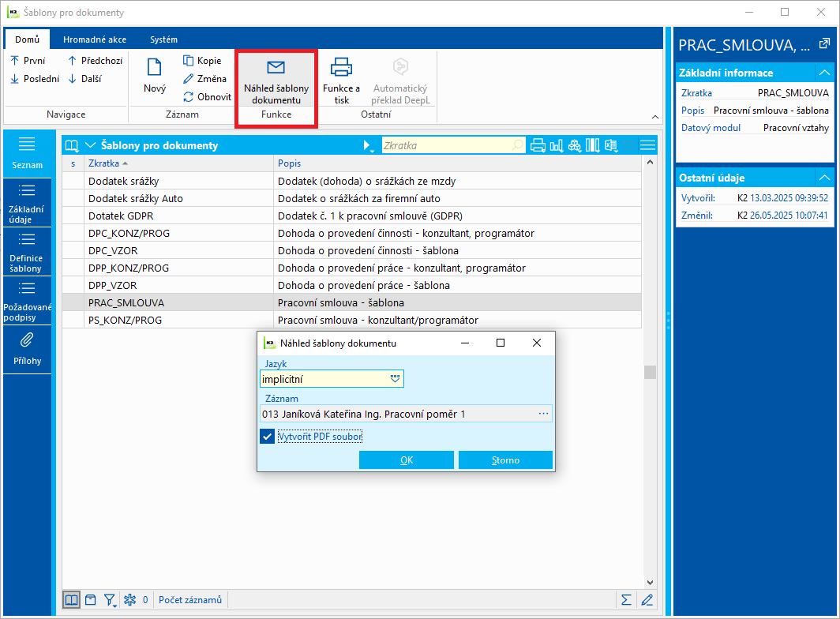Click the book icon in list header

[72, 146]
